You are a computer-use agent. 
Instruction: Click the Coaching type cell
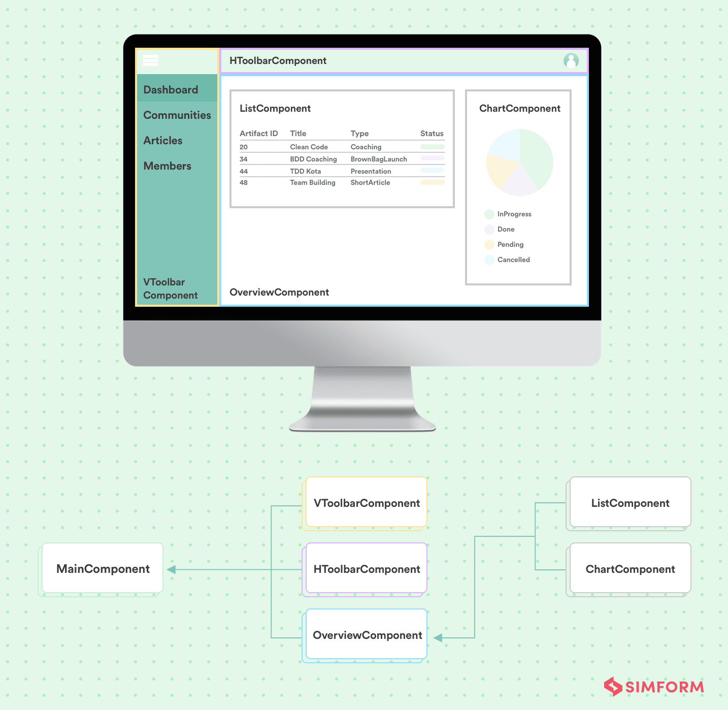click(x=366, y=147)
